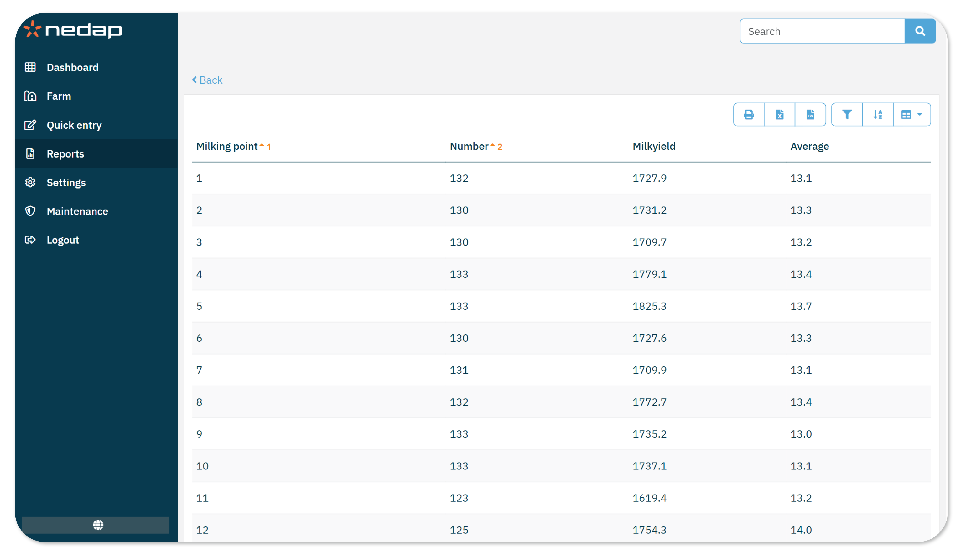Click the Reports document icon
966x560 pixels.
[30, 154]
